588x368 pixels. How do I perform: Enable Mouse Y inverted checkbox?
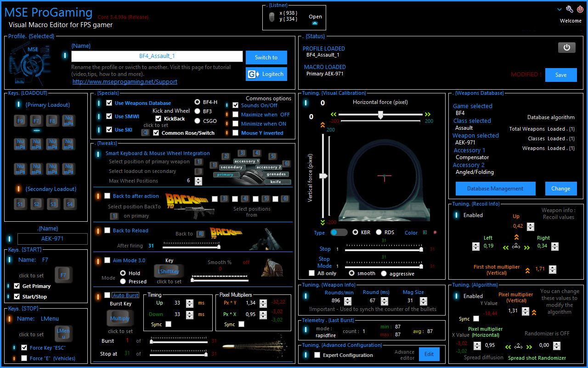click(236, 133)
